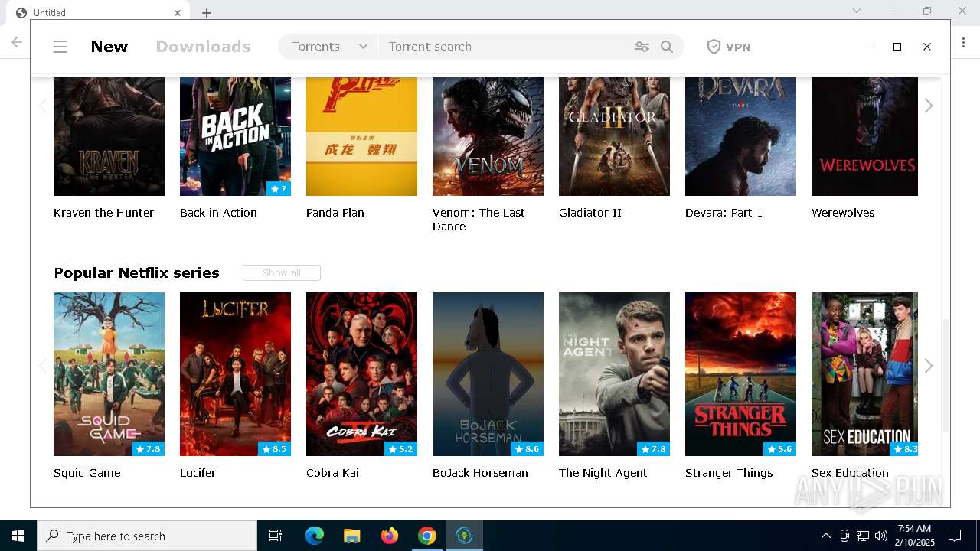Next arrow of Netflix series row
Viewport: 980px width, 551px height.
click(x=929, y=366)
